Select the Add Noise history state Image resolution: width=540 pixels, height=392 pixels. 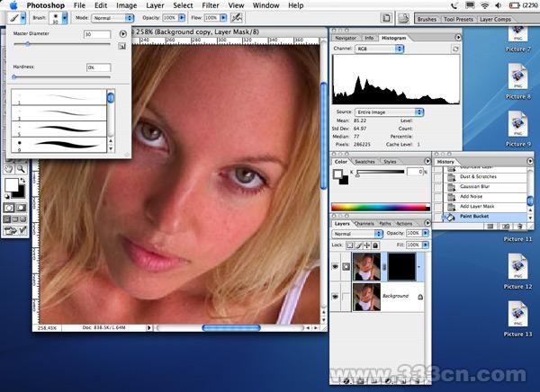click(x=472, y=196)
